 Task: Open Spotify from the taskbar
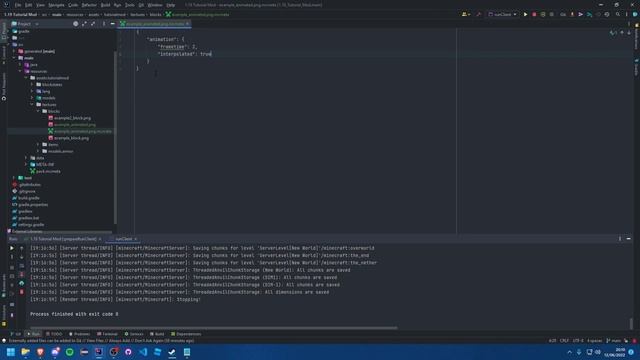[69, 352]
